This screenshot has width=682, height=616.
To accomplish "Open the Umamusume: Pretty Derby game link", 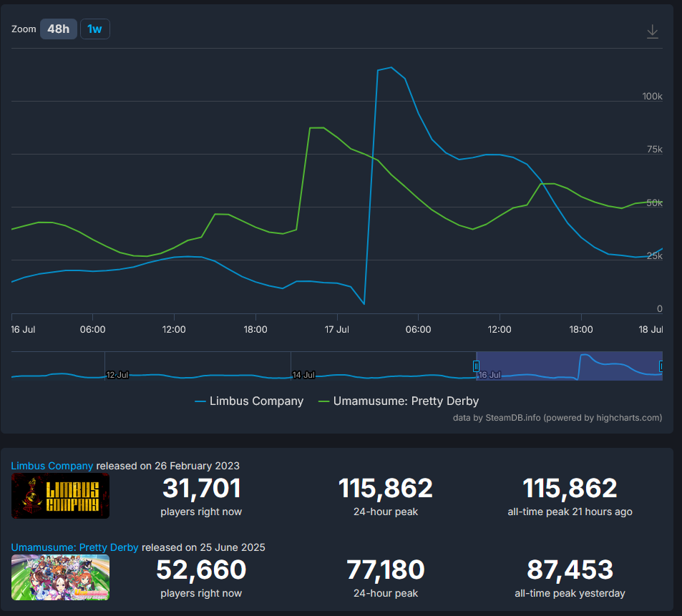I will [74, 547].
